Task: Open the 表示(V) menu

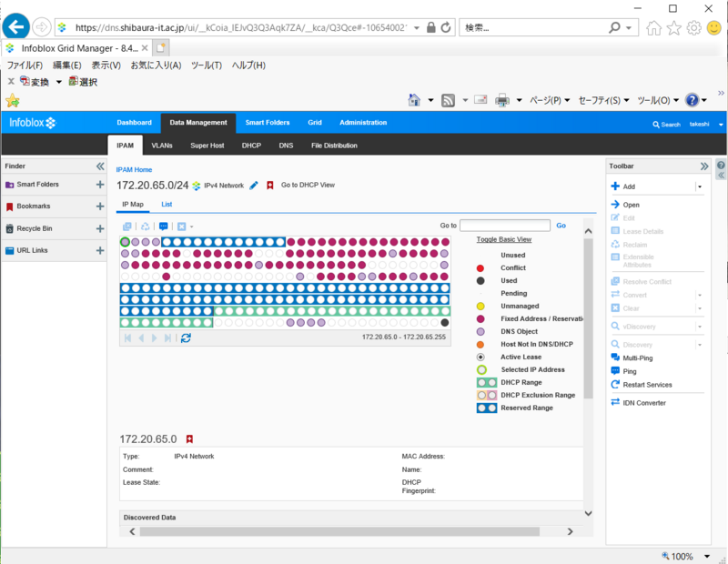Action: 106,65
